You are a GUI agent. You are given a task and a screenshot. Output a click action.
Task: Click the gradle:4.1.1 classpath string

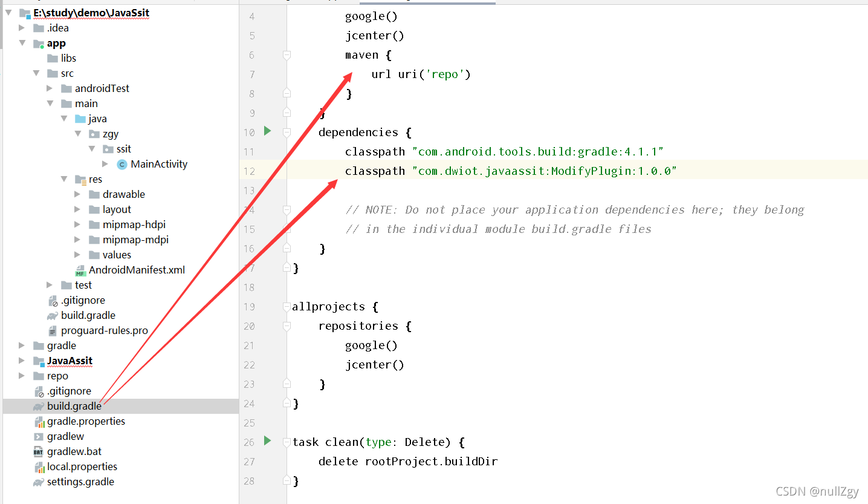pyautogui.click(x=538, y=152)
